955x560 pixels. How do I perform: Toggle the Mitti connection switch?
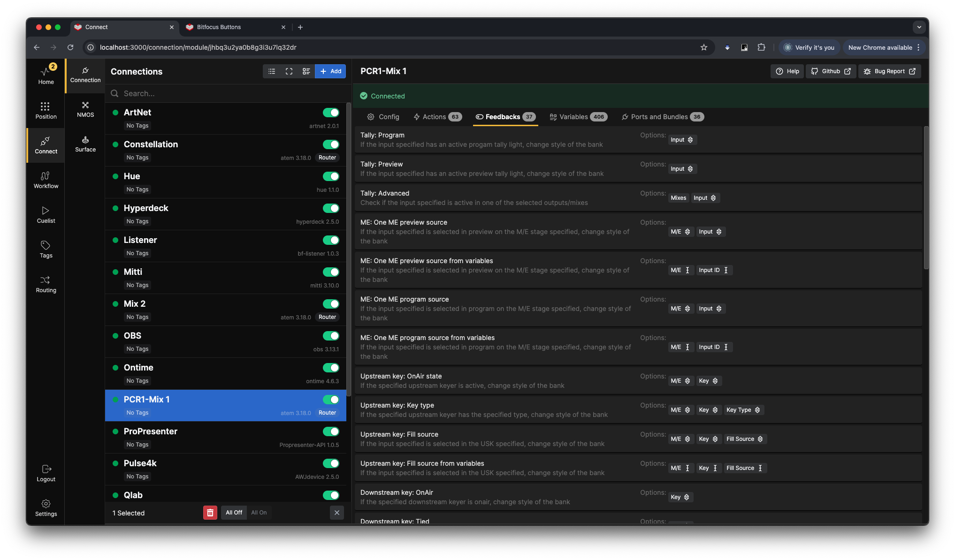point(331,272)
